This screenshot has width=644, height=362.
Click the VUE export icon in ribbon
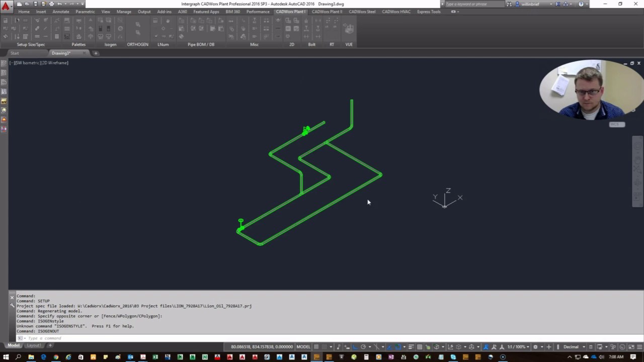click(349, 29)
